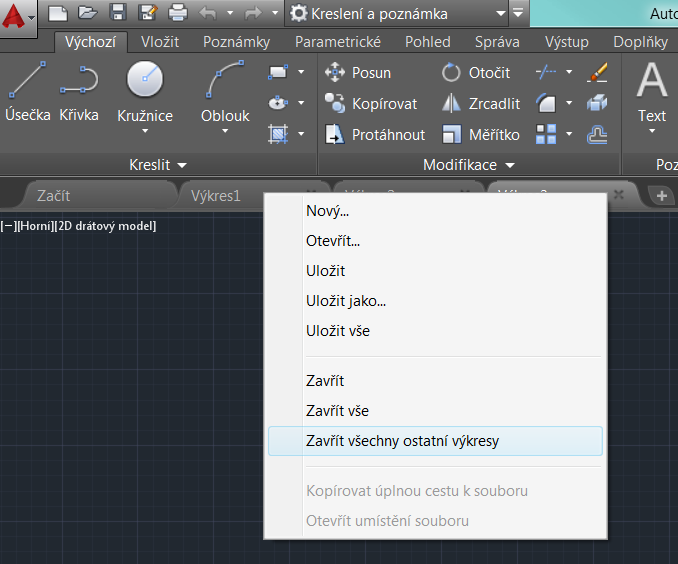Activate the Zrcadlit mirror tool

(x=481, y=104)
